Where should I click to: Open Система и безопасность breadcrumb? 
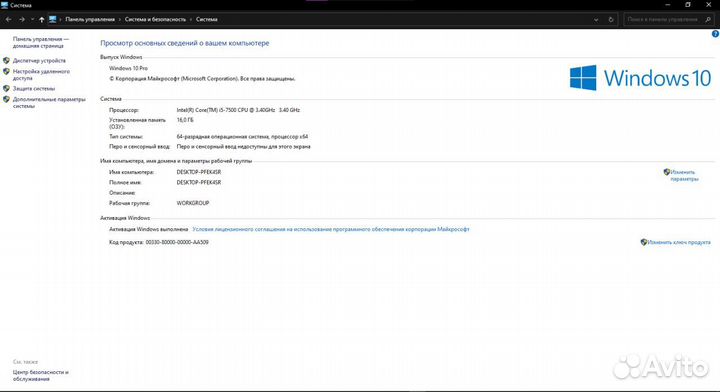(155, 19)
